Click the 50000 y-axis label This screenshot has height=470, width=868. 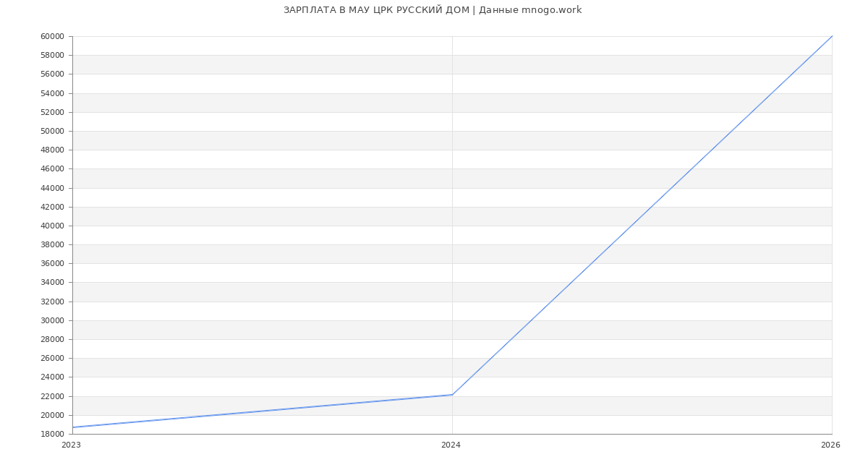coord(52,131)
